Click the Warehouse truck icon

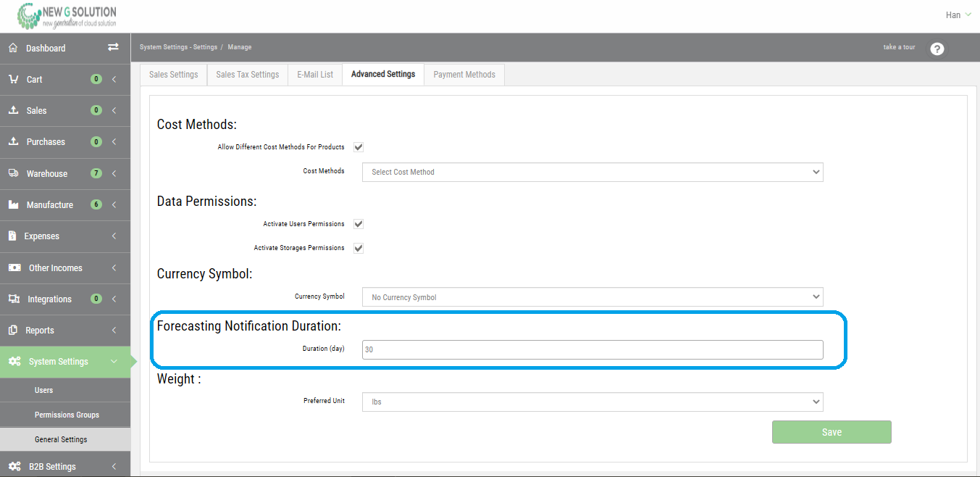click(13, 173)
